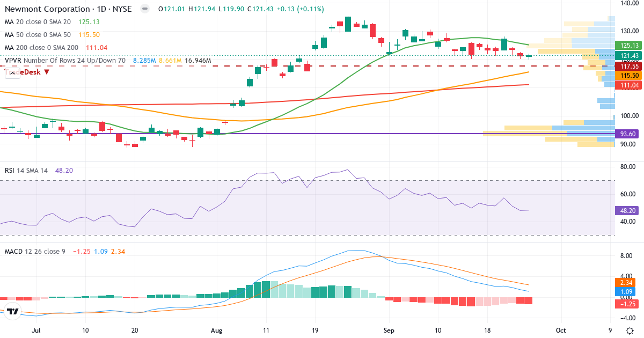Click the VPVR total volume 16.946M value
Screen dimensions: 644x338
(x=197, y=61)
